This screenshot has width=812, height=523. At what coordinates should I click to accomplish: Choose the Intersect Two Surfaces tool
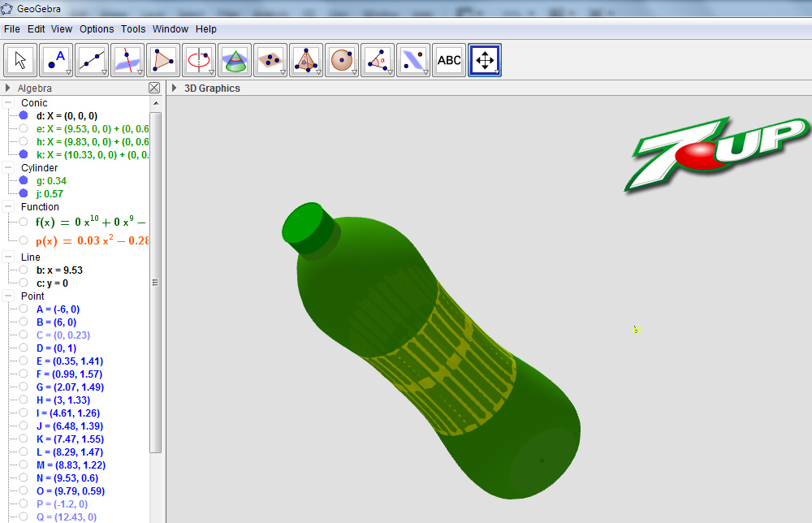click(235, 60)
